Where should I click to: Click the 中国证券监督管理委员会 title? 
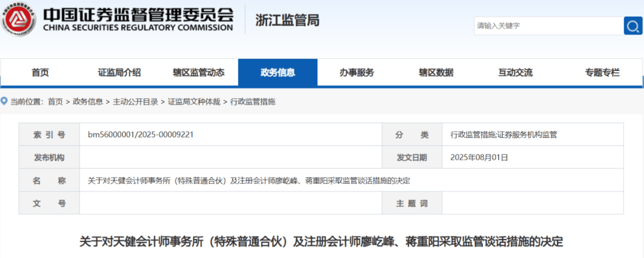pyautogui.click(x=138, y=14)
